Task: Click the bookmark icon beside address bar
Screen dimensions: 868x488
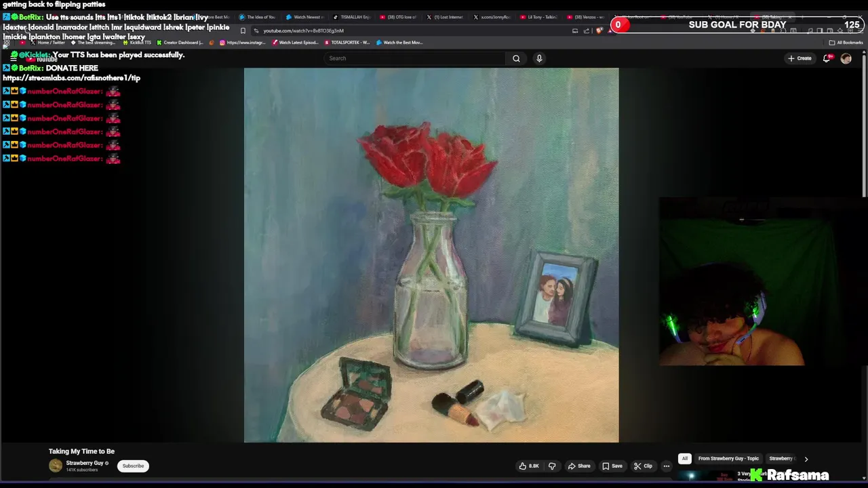Action: click(243, 30)
